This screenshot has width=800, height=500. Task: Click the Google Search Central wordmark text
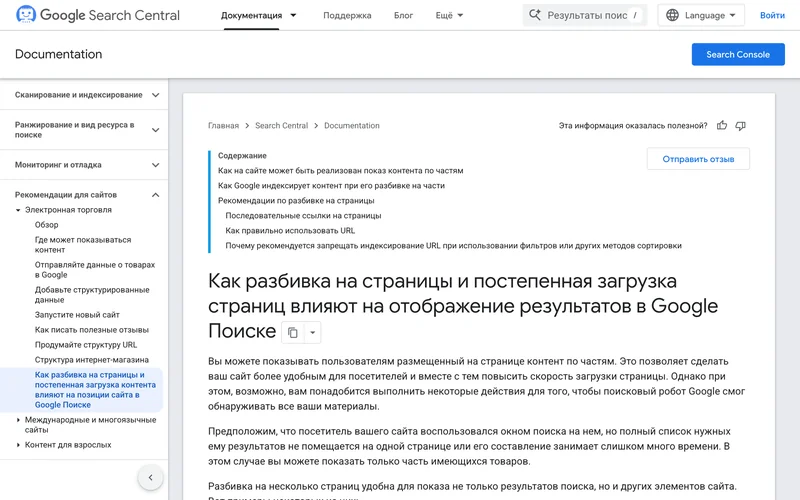[x=110, y=15]
